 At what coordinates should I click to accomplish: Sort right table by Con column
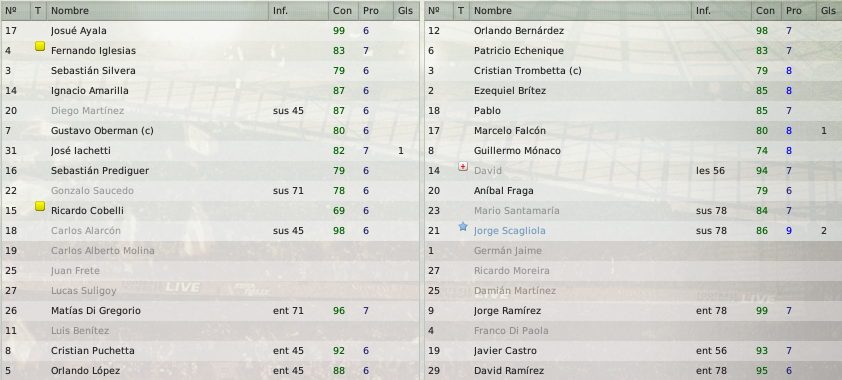(x=766, y=10)
